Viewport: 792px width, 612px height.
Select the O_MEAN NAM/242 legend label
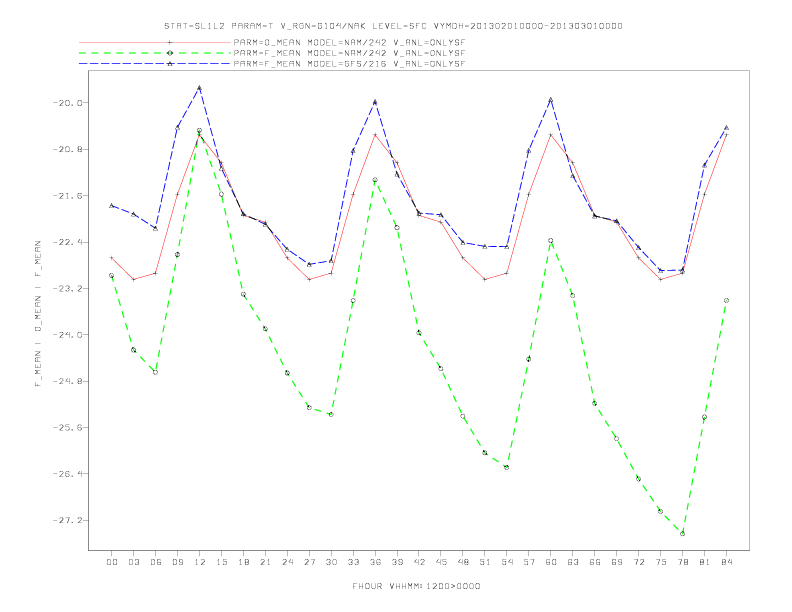[x=349, y=42]
